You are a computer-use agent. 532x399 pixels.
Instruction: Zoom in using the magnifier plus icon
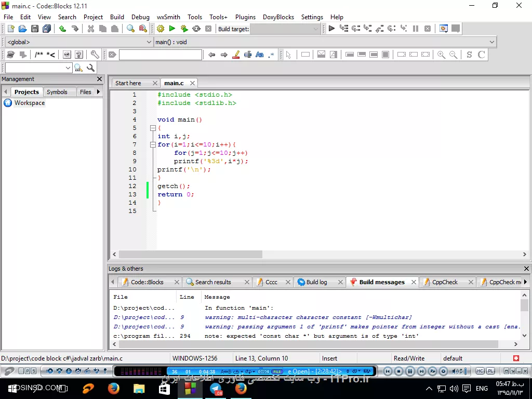pos(441,55)
